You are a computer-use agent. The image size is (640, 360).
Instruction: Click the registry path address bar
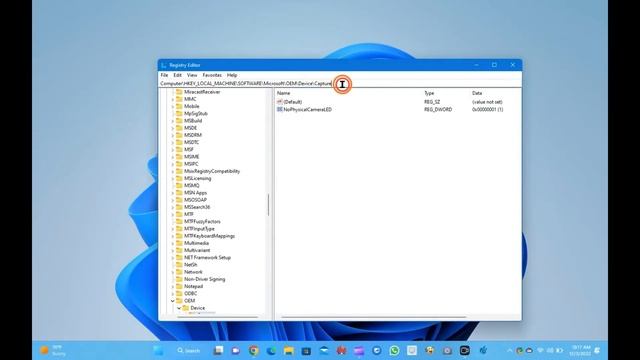click(x=340, y=84)
